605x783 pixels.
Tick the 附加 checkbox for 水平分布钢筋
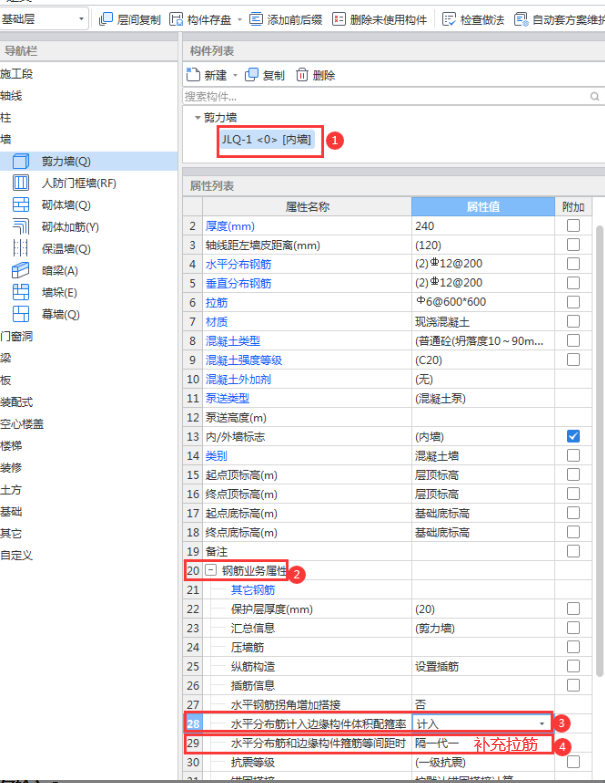point(573,264)
